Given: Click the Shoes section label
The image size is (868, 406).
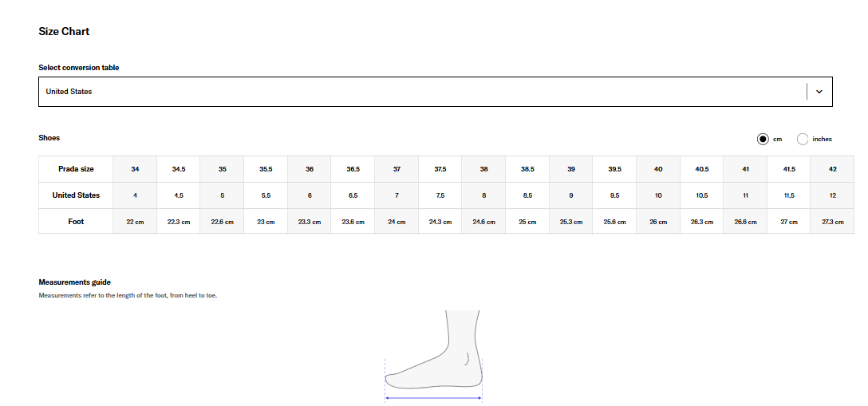Looking at the screenshot, I should click(49, 138).
